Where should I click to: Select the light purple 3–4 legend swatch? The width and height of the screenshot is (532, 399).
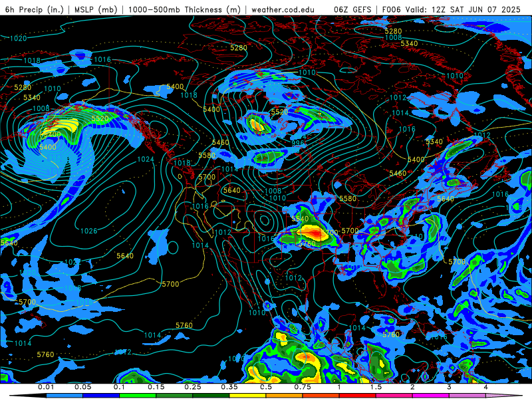[467, 396]
